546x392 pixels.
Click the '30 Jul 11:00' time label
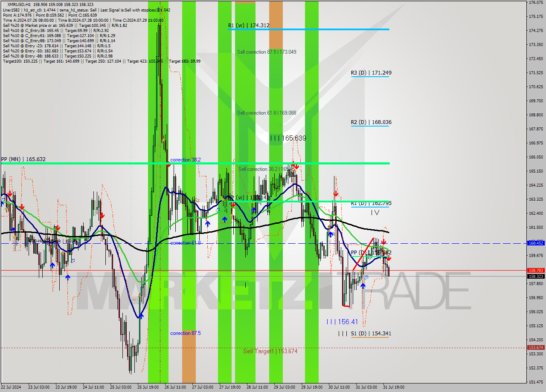tap(339, 387)
